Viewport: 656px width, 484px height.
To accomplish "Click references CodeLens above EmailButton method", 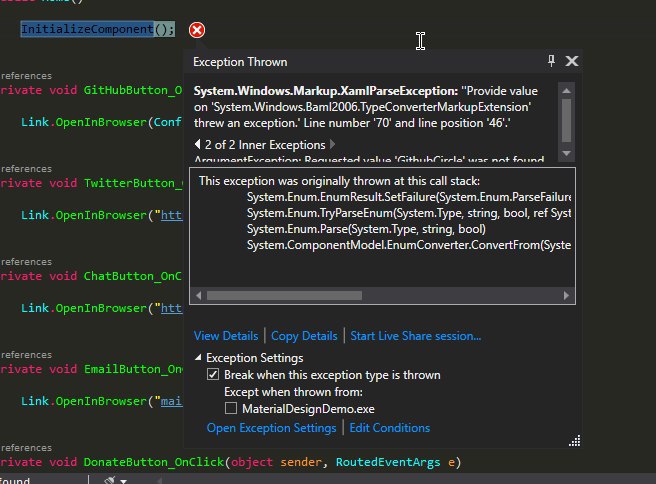I will tap(26, 355).
